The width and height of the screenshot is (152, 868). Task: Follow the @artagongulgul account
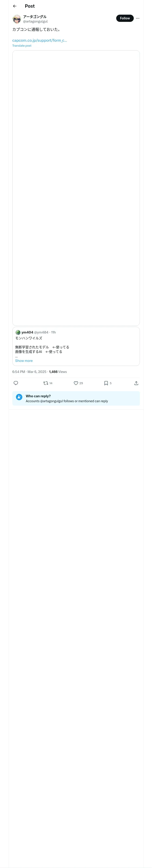[125, 18]
